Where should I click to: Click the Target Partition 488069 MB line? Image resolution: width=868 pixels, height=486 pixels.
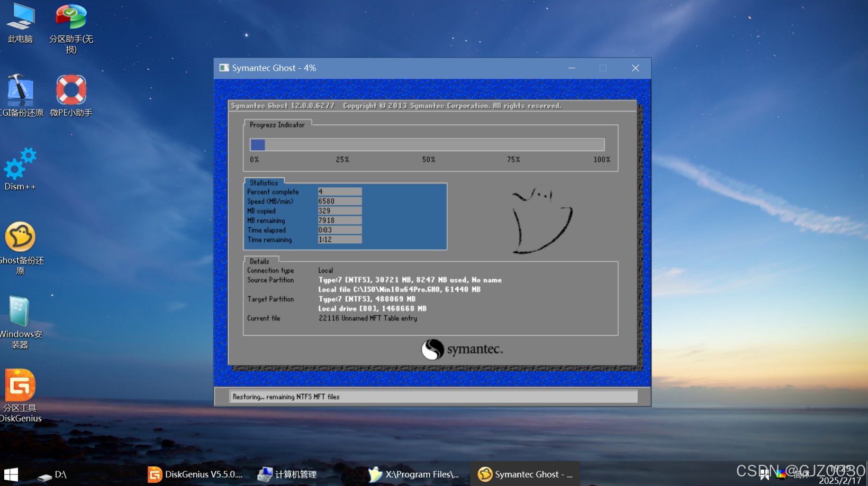point(367,299)
